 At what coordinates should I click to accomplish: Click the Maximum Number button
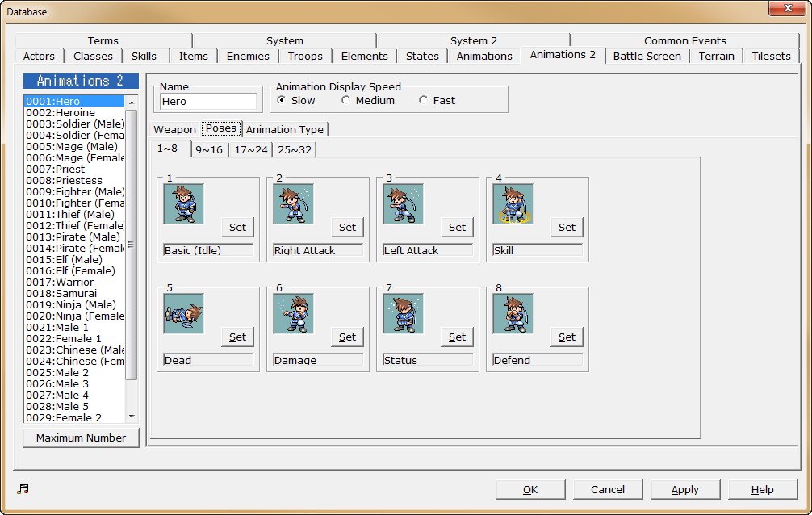[x=80, y=438]
